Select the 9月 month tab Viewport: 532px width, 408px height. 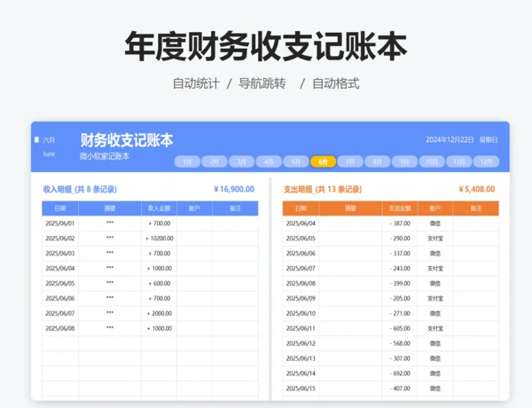pyautogui.click(x=404, y=161)
